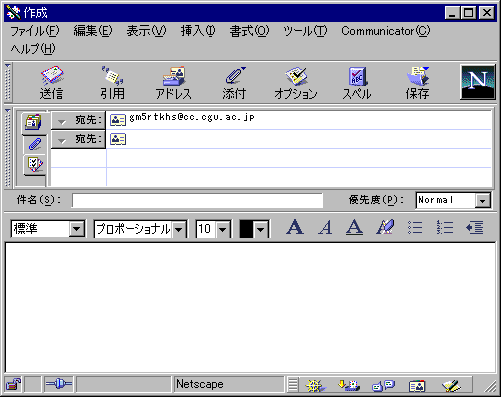Click the security padlock status icon

[13, 384]
